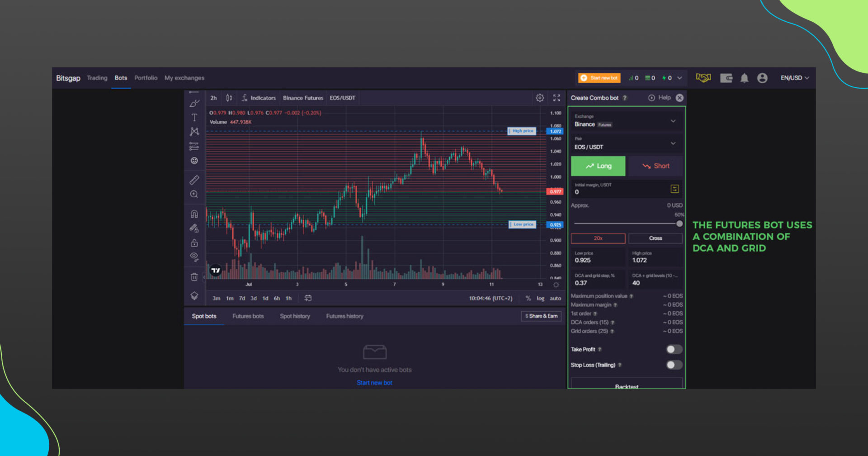Click the trash icon to remove drawings
This screenshot has height=456, width=868.
194,276
